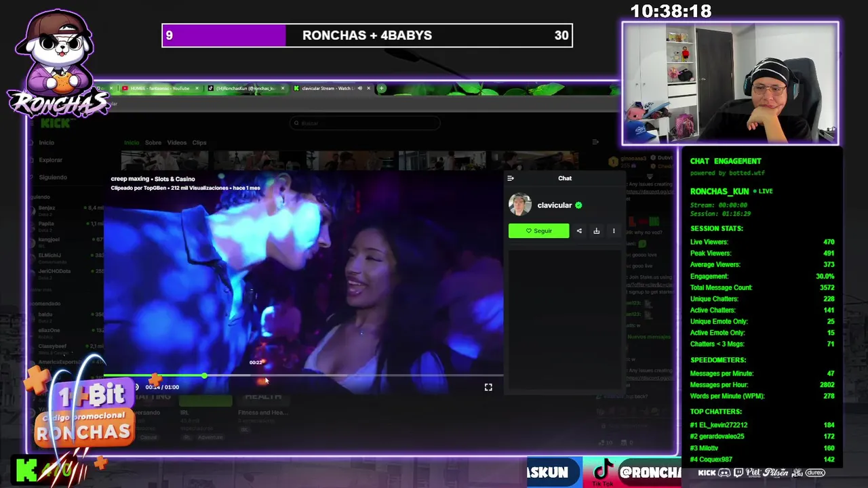The height and width of the screenshot is (488, 868).
Task: Open clavicular's profile avatar
Action: click(x=520, y=205)
